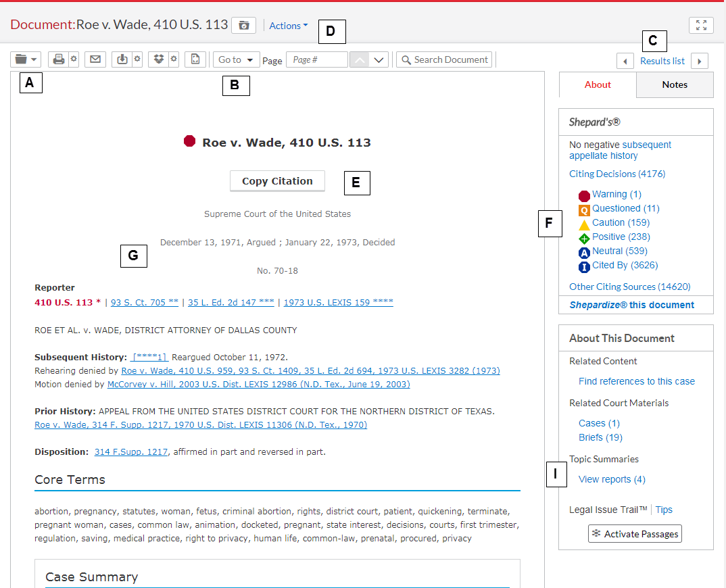726x588 pixels.
Task: Click the Copy Citation button
Action: (277, 181)
